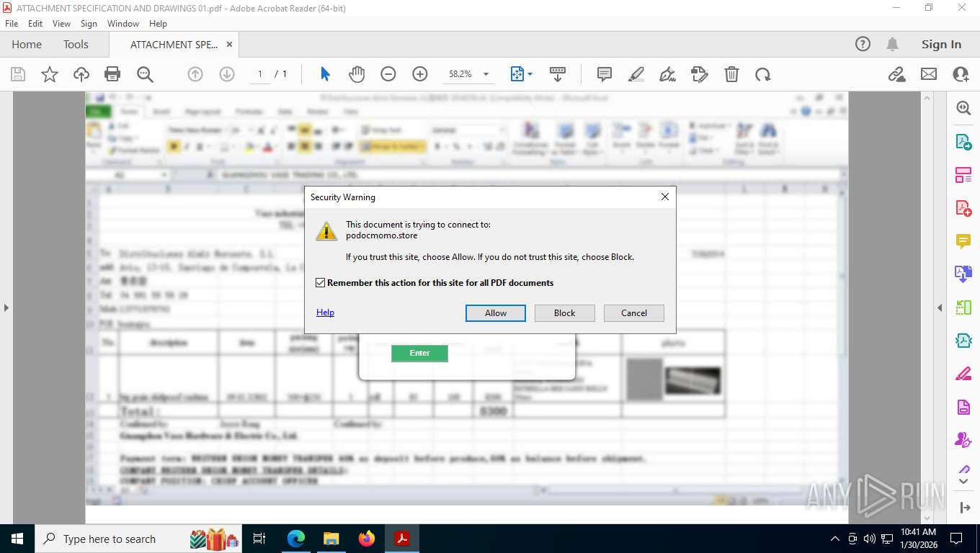
Task: Open the Sign menu
Action: 89,24
